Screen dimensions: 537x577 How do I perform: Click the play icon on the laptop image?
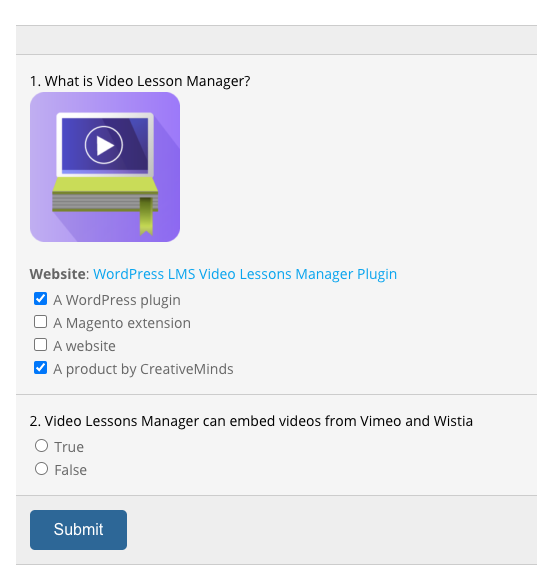(x=104, y=145)
